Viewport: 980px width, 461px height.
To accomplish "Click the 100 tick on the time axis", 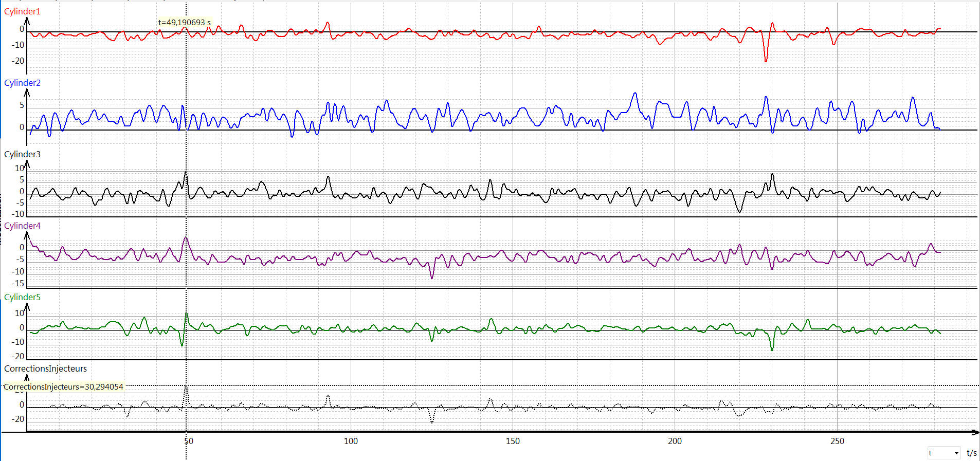I will tap(351, 441).
